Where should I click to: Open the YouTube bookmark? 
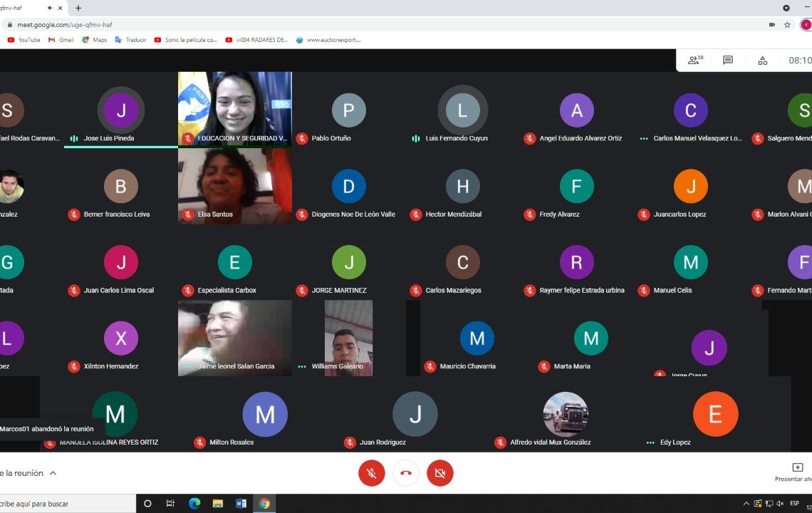[x=24, y=40]
